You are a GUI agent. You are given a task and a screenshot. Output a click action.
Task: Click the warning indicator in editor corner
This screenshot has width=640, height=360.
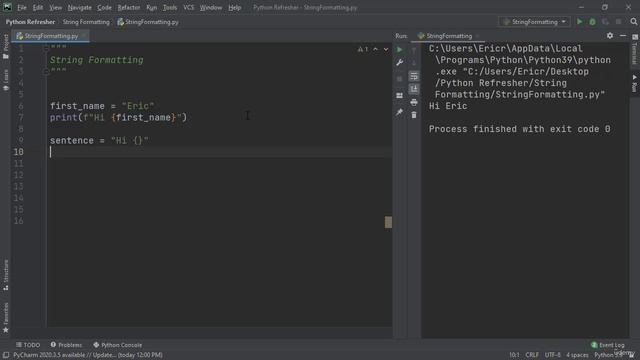(x=363, y=49)
